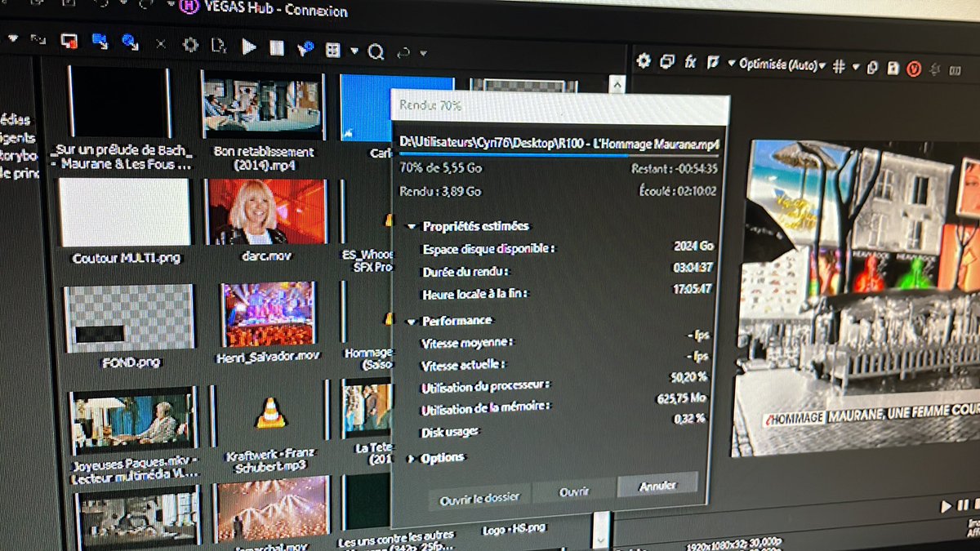Open the Optimisée (Auto) preview quality dropdown
The image size is (980, 551).
pyautogui.click(x=782, y=65)
